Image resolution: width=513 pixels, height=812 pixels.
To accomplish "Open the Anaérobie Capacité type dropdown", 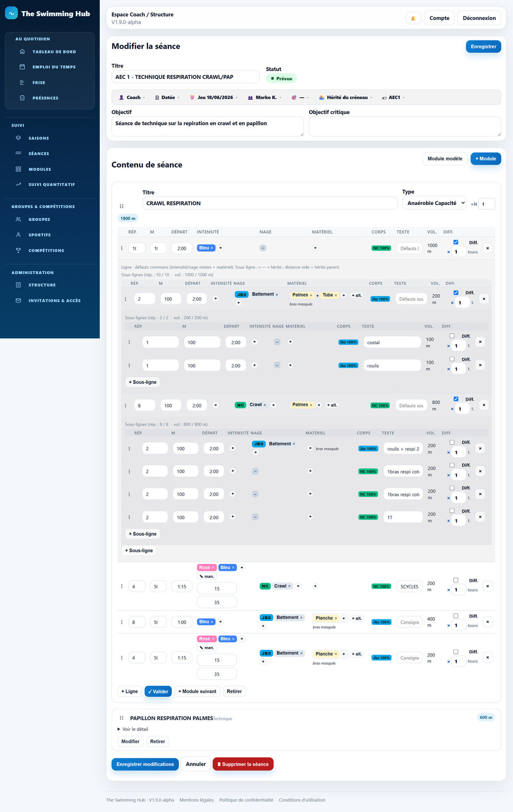I will [x=434, y=203].
